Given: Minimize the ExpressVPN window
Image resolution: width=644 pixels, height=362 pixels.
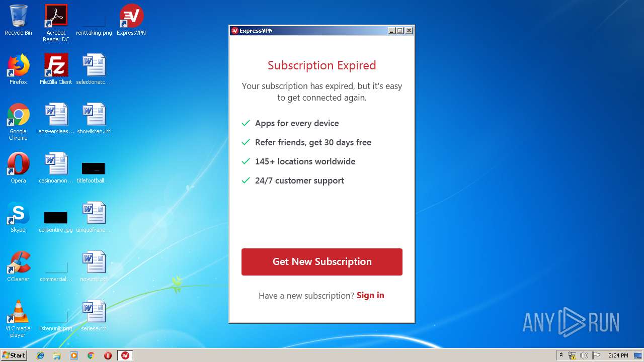Looking at the screenshot, I should 391,31.
